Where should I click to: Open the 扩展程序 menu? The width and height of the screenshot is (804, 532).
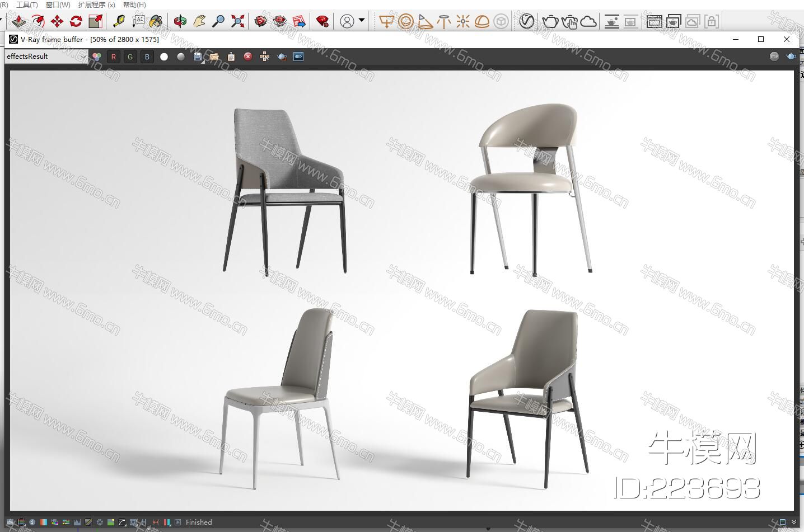[96, 4]
